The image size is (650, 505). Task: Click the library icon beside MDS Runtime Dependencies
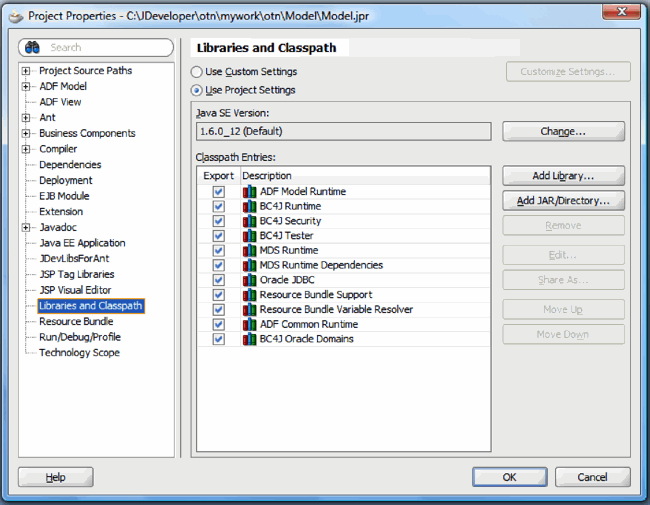tap(250, 265)
